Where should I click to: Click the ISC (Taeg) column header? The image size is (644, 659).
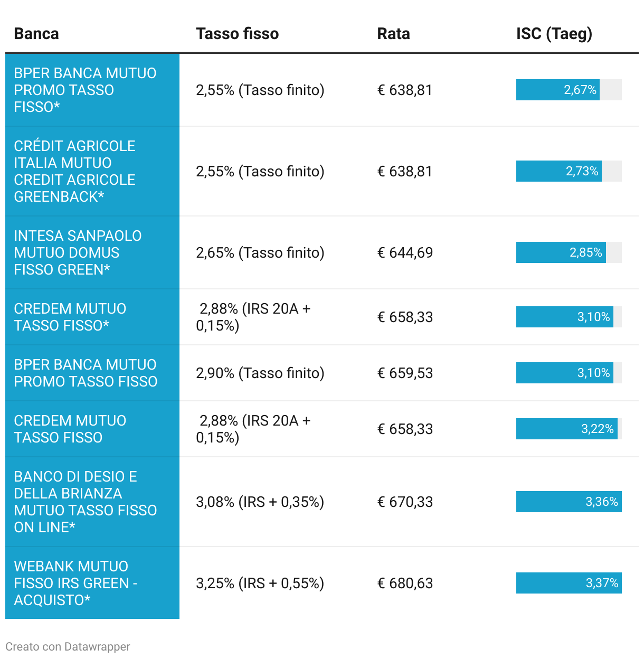pyautogui.click(x=554, y=34)
